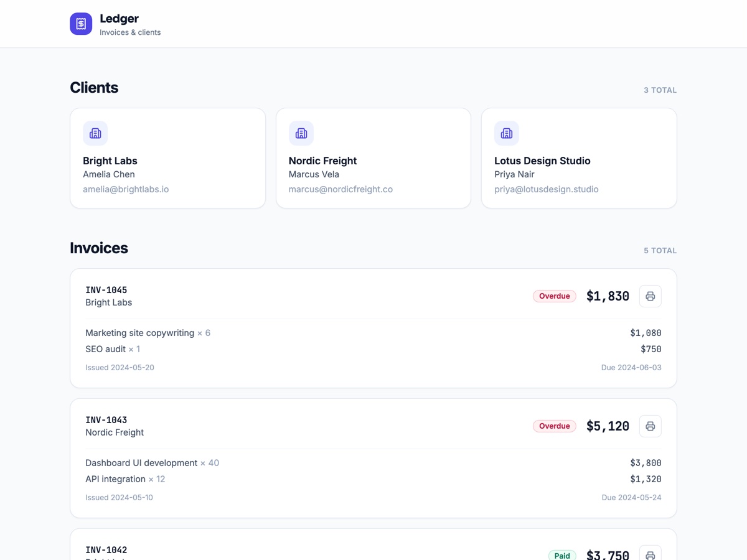This screenshot has height=560, width=747.
Task: Click the INV-1045 invoice number
Action: point(106,290)
